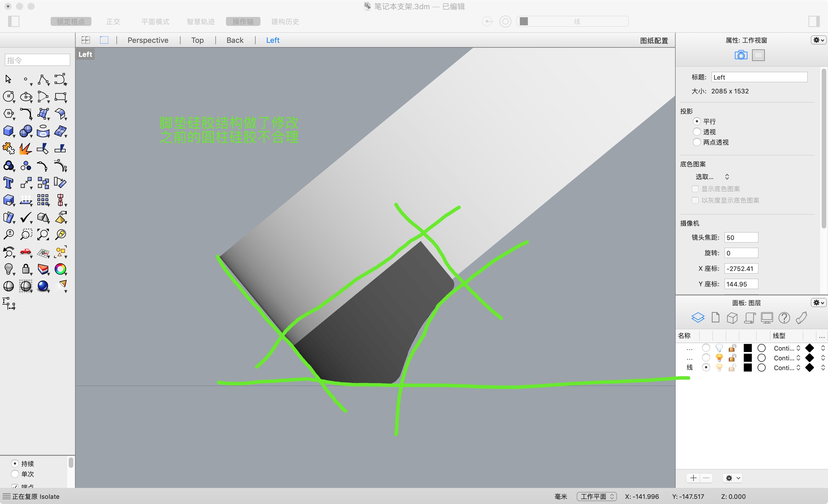Add a new layer with the plus button
This screenshot has width=828, height=504.
(693, 478)
